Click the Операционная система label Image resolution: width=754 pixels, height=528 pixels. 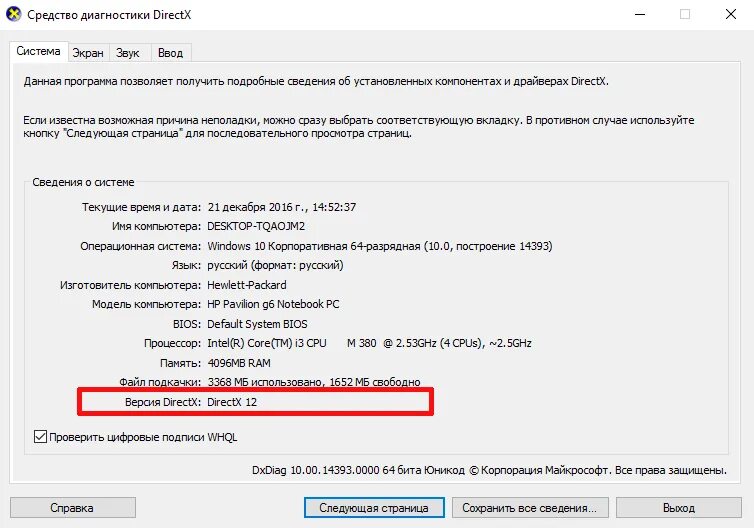tap(140, 246)
